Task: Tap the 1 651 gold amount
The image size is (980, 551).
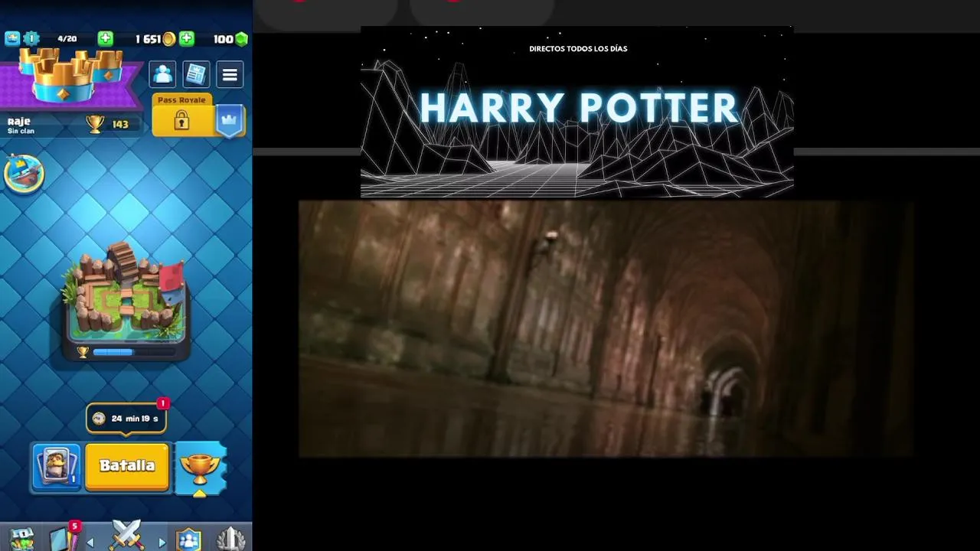Action: [x=148, y=39]
